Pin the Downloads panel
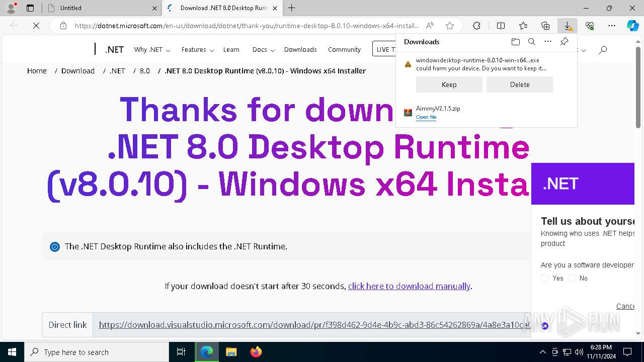644x362 pixels. (x=565, y=42)
